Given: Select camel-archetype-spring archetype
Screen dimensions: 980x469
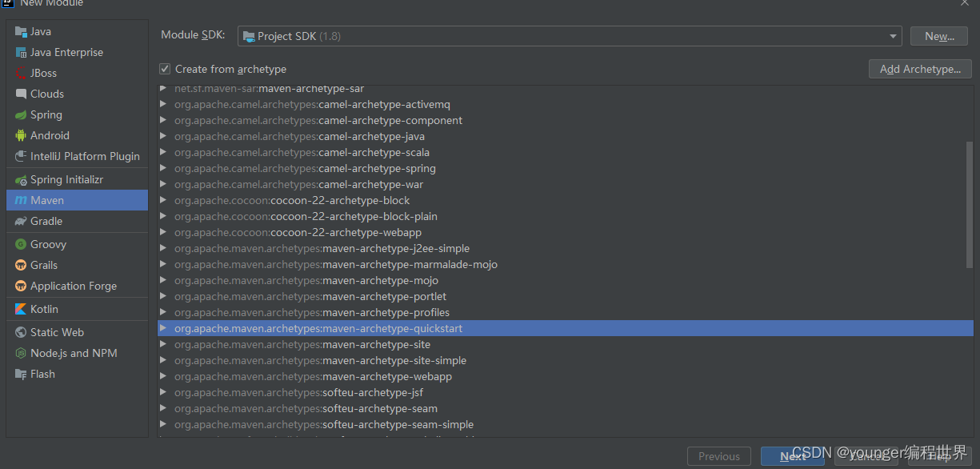Looking at the screenshot, I should (565, 168).
